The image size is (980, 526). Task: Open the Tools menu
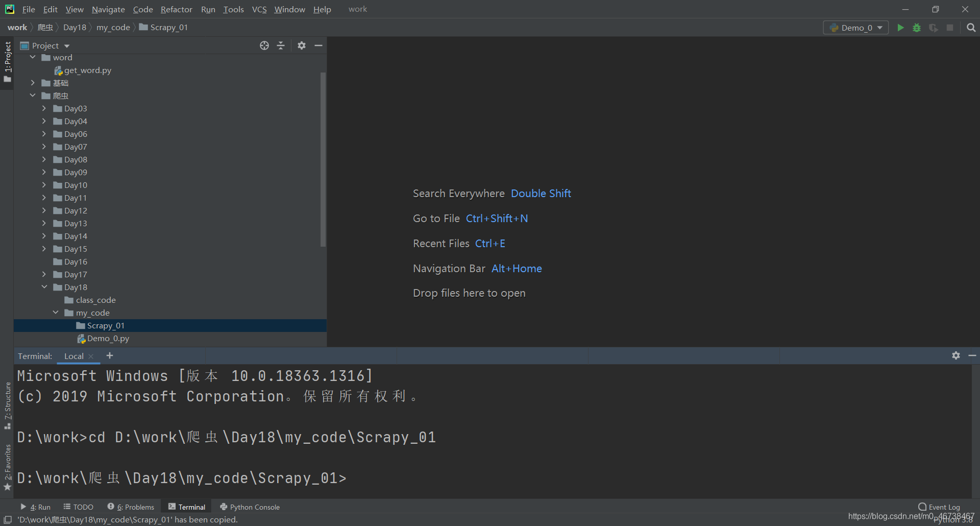233,9
